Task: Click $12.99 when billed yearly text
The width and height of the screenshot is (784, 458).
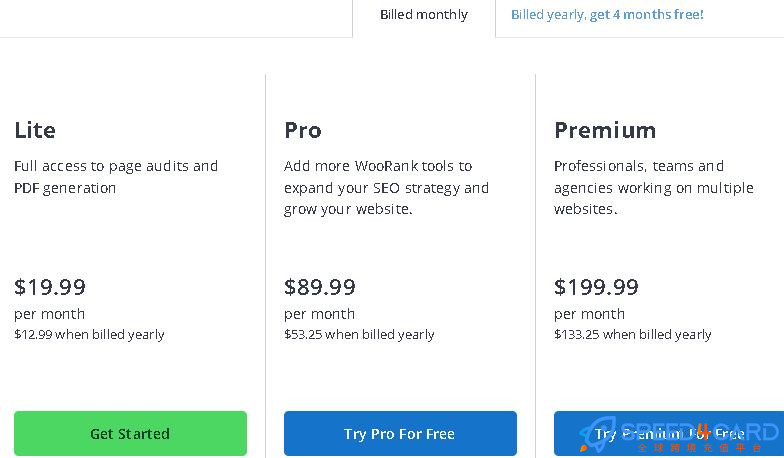Action: [89, 334]
